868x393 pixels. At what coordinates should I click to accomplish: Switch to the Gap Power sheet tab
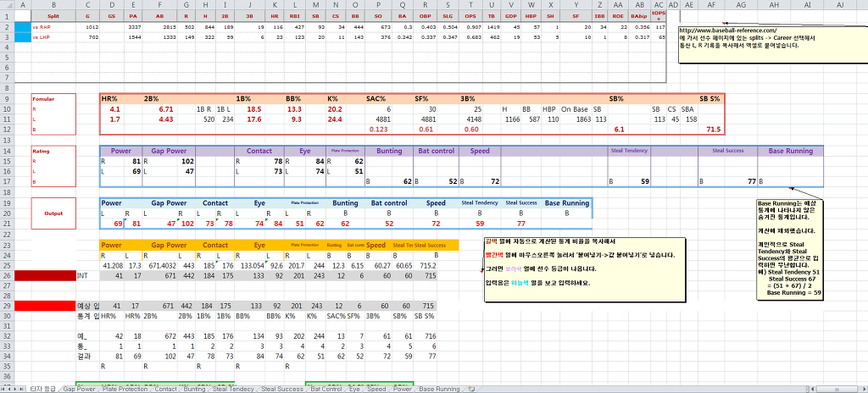click(80, 389)
